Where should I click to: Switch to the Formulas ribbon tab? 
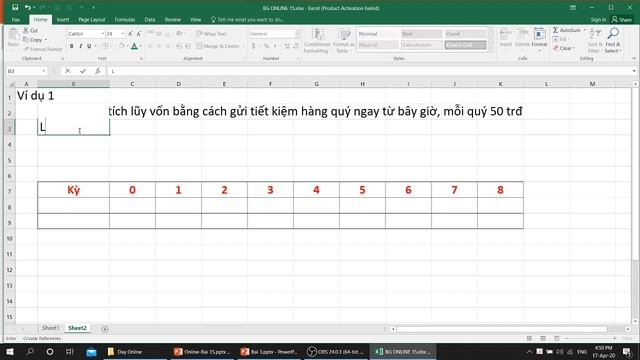click(x=125, y=20)
